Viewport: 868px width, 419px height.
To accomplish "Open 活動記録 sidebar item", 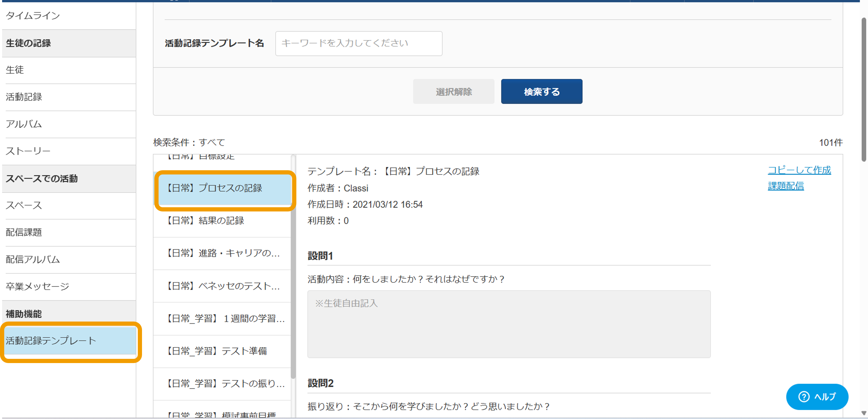I will click(69, 97).
